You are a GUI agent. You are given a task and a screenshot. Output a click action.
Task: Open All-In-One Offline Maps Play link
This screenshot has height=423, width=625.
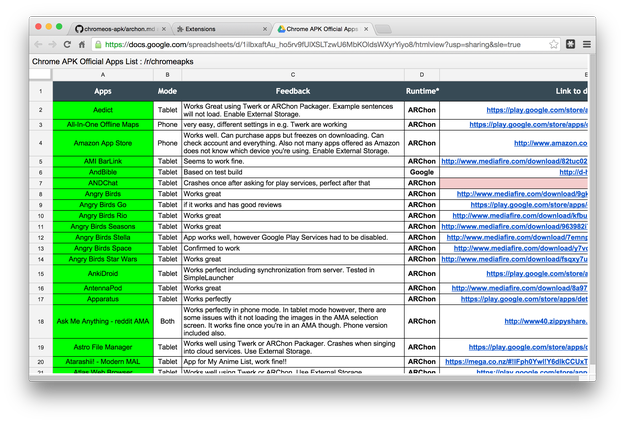528,124
